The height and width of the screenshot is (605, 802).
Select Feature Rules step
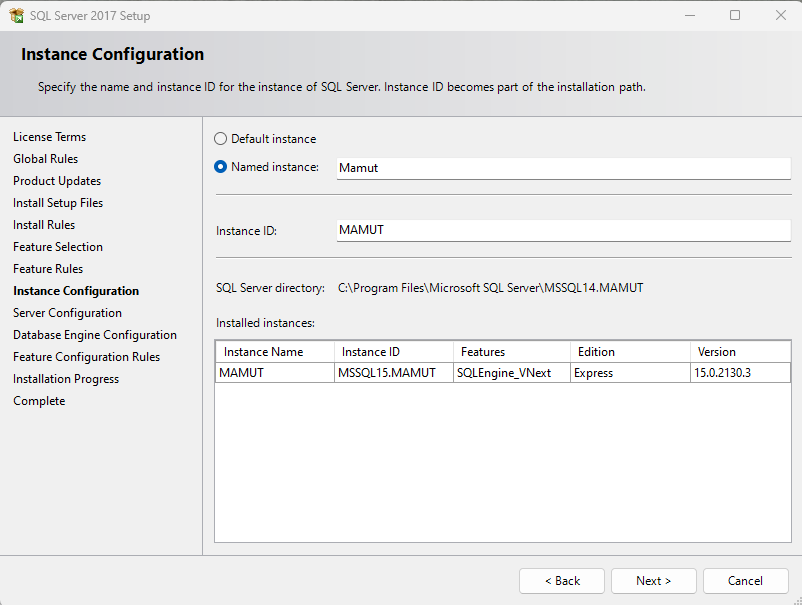point(48,269)
